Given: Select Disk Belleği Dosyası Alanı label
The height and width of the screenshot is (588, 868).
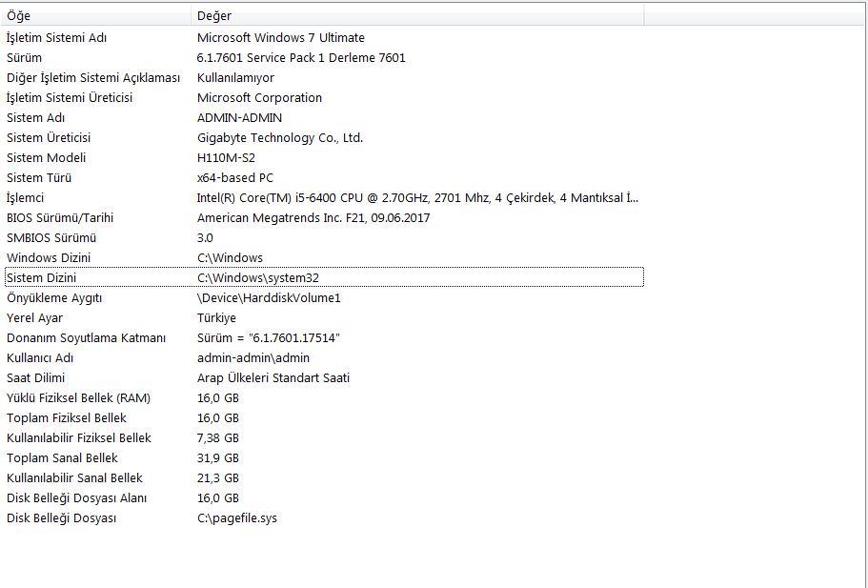Looking at the screenshot, I should [x=76, y=498].
